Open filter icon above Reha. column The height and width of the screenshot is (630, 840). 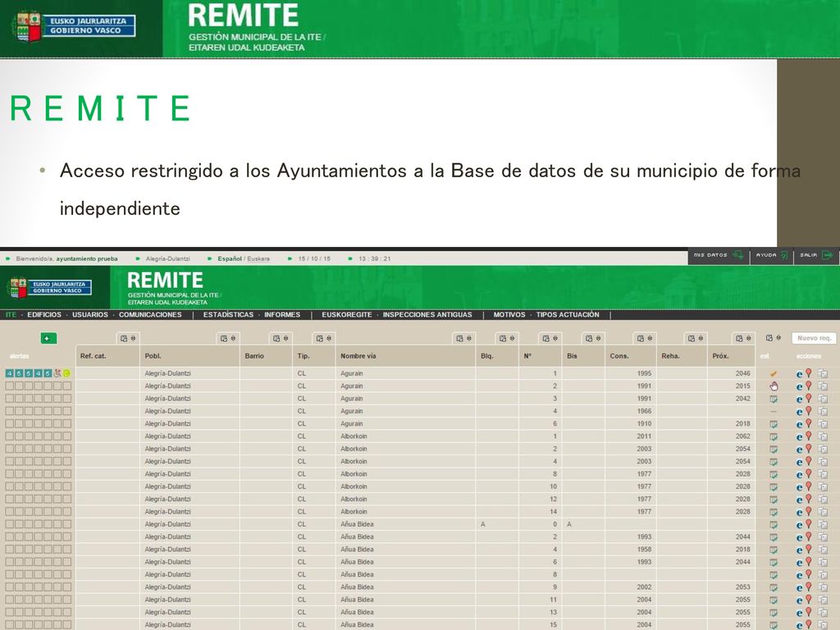pyautogui.click(x=692, y=339)
